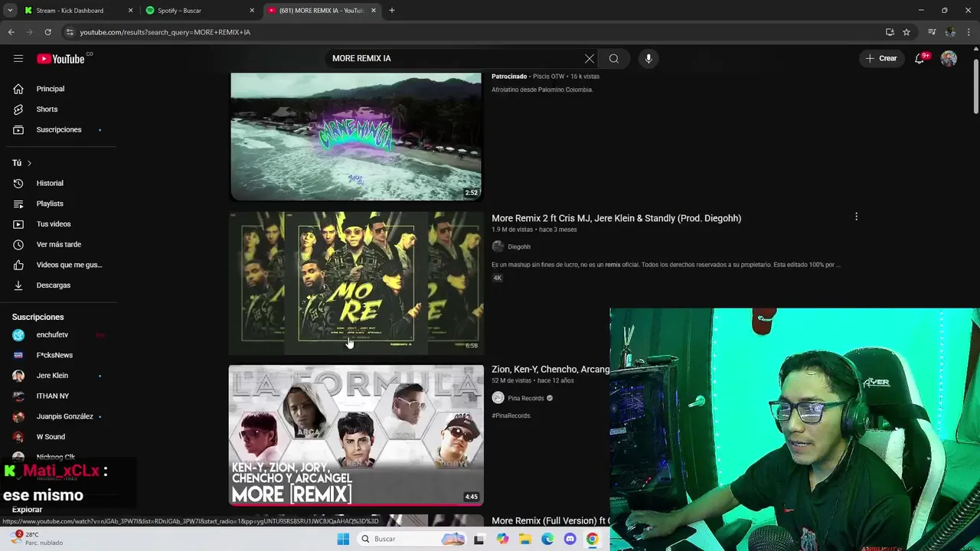
Task: Click the taskbar Buscar search box
Action: tap(412, 539)
